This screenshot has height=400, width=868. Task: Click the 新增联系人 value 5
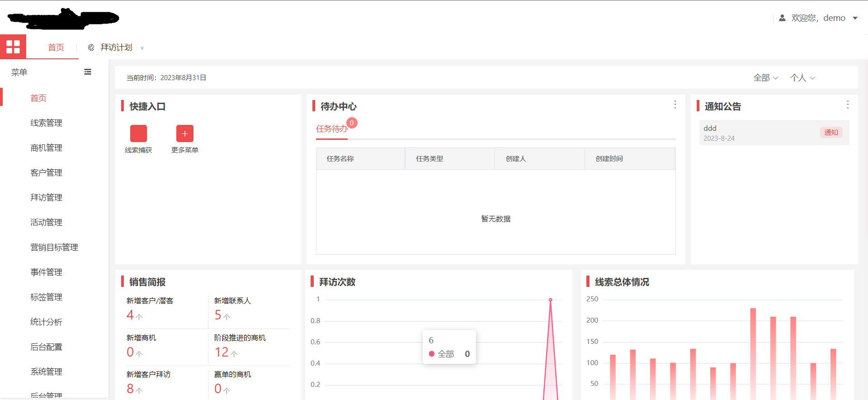tap(218, 315)
